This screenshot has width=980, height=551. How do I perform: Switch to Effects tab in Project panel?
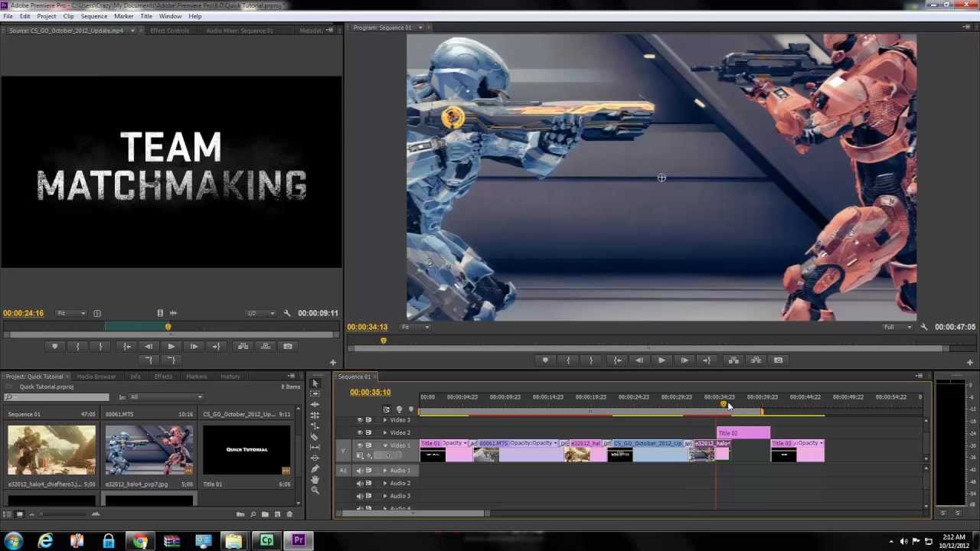pos(163,377)
